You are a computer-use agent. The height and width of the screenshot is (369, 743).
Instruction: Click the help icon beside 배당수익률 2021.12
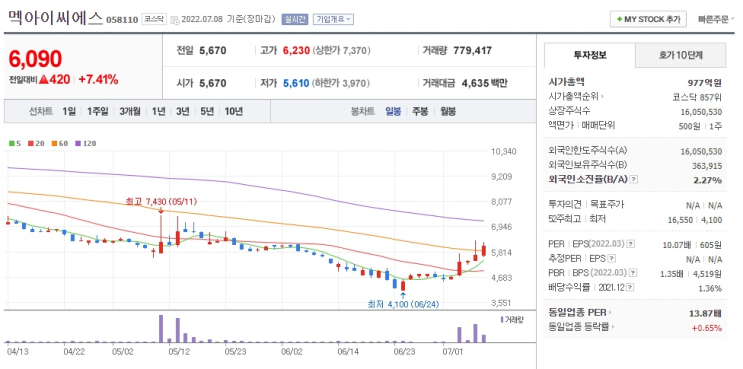(x=630, y=288)
